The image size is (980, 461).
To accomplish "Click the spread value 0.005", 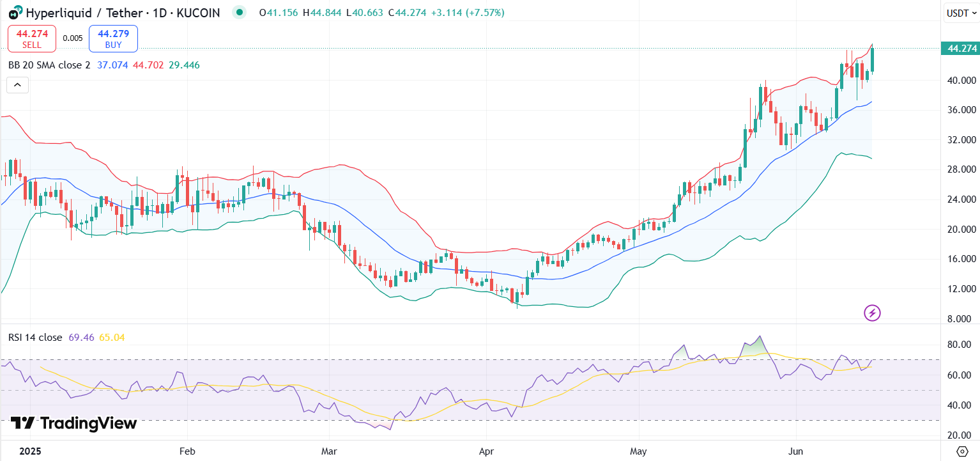I will coord(73,38).
